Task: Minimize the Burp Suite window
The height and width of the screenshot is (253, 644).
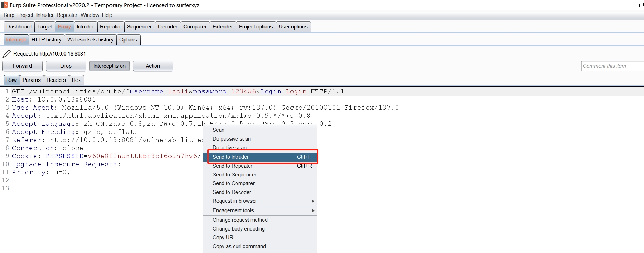Action: point(621,5)
